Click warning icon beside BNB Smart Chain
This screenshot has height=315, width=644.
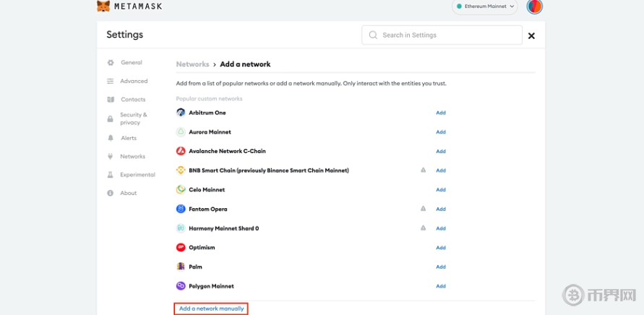pyautogui.click(x=424, y=171)
